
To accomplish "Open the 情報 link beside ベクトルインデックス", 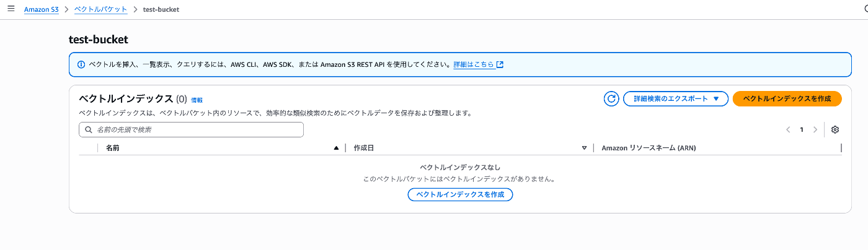I will [x=197, y=100].
